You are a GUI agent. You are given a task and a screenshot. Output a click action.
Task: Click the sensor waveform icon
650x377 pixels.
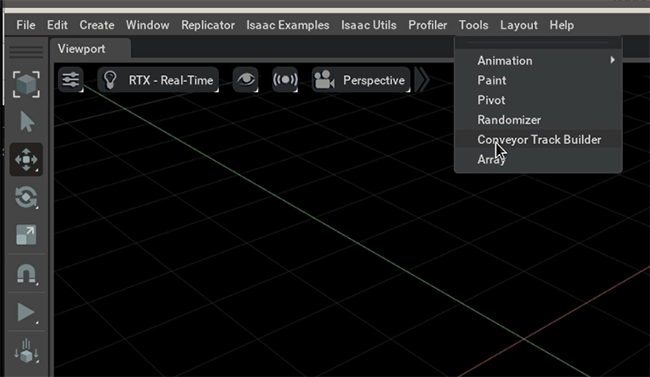coord(285,80)
